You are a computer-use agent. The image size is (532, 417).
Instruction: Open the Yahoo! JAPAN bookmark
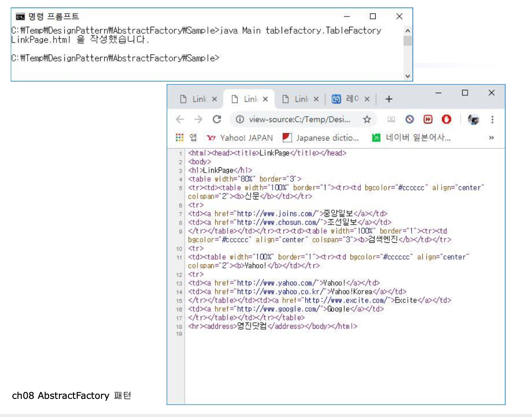pyautogui.click(x=240, y=138)
